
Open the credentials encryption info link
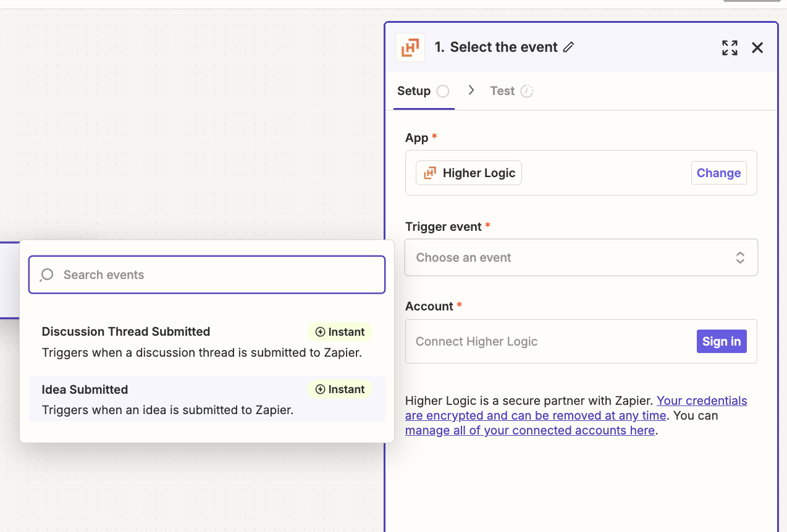coord(576,408)
